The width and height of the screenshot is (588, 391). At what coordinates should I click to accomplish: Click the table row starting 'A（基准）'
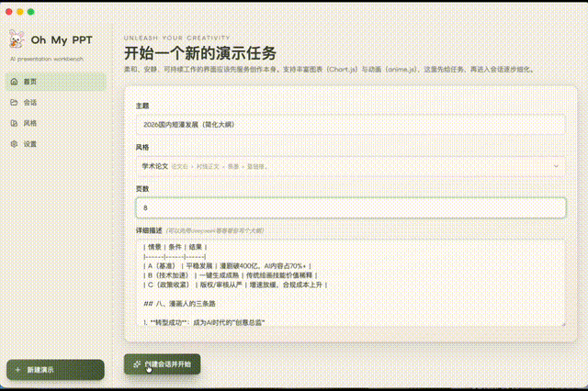tap(227, 266)
